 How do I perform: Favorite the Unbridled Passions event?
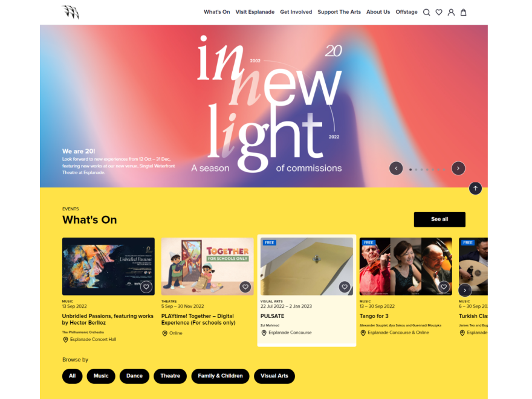(146, 287)
